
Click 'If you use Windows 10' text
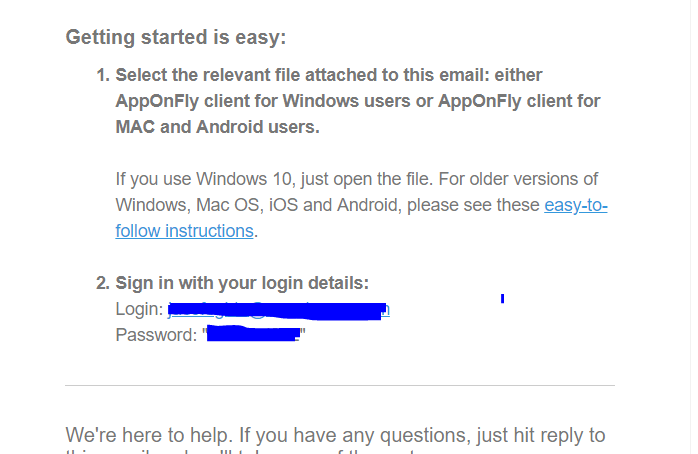199,179
